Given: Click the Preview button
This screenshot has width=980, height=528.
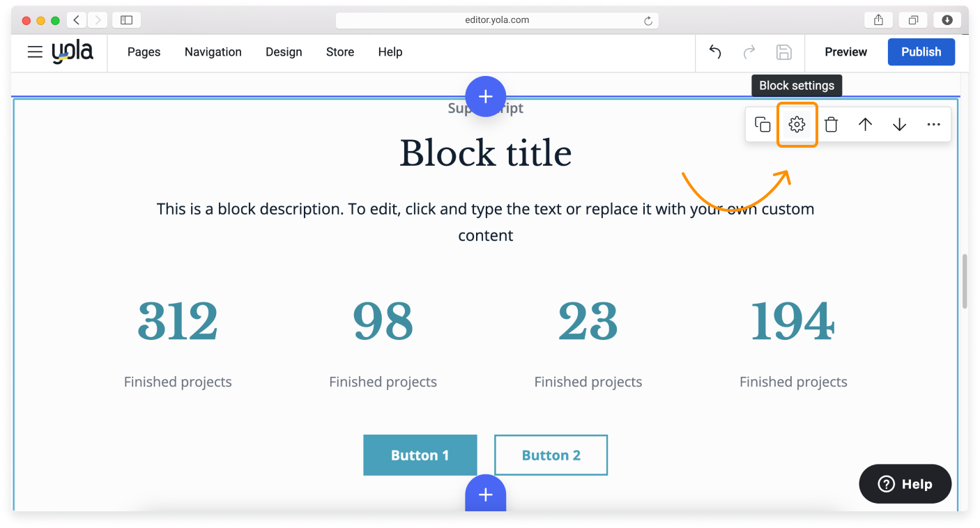Looking at the screenshot, I should pos(845,52).
